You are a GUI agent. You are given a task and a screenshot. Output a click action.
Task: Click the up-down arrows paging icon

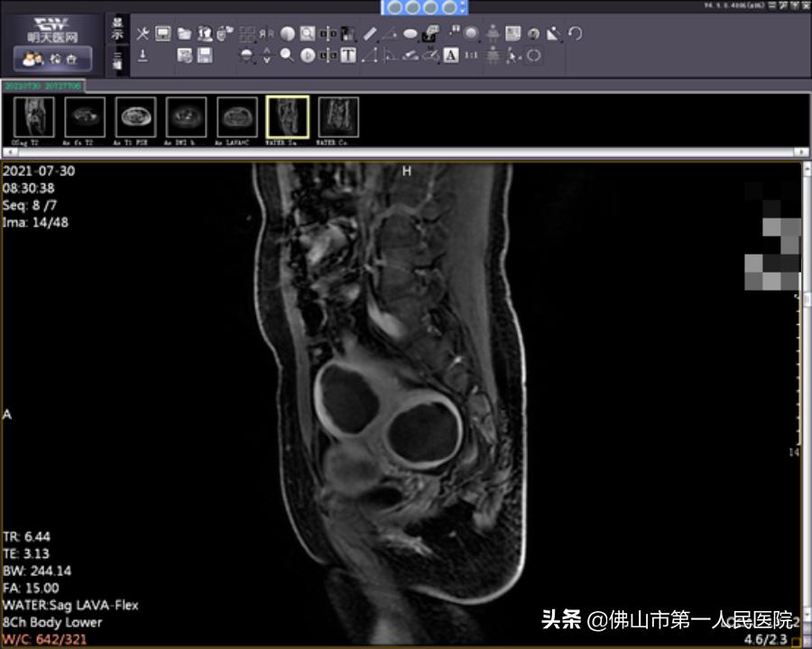click(x=267, y=55)
